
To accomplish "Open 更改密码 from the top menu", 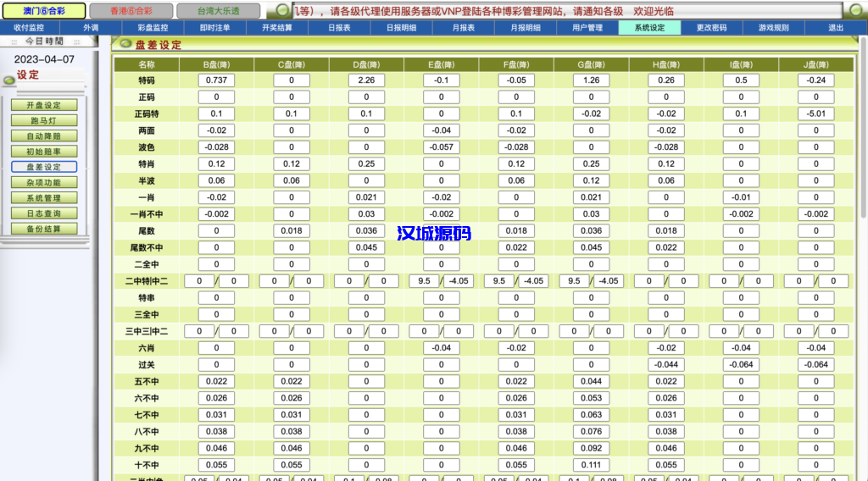I will [x=711, y=28].
